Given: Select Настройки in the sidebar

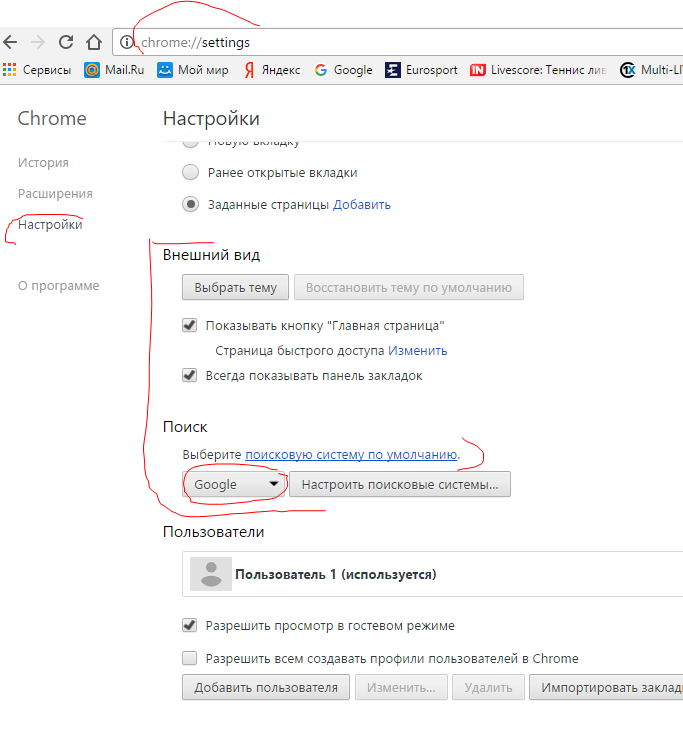Looking at the screenshot, I should click(50, 225).
